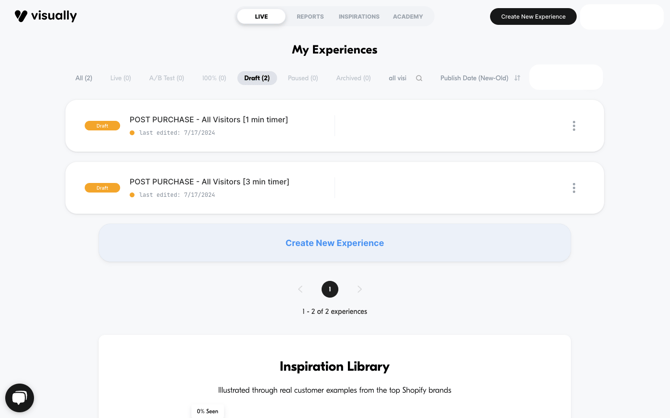Click the search field showing 'all visi'
The image size is (670, 418).
pos(400,78)
